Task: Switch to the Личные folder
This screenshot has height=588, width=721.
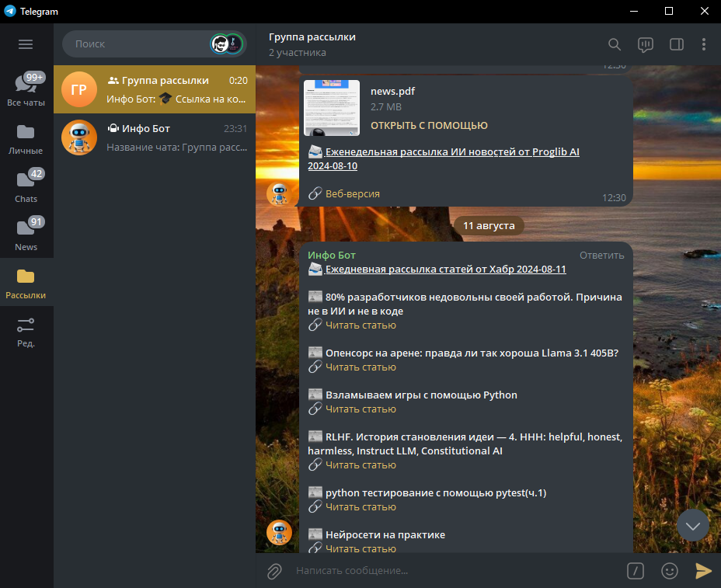Action: tap(26, 139)
